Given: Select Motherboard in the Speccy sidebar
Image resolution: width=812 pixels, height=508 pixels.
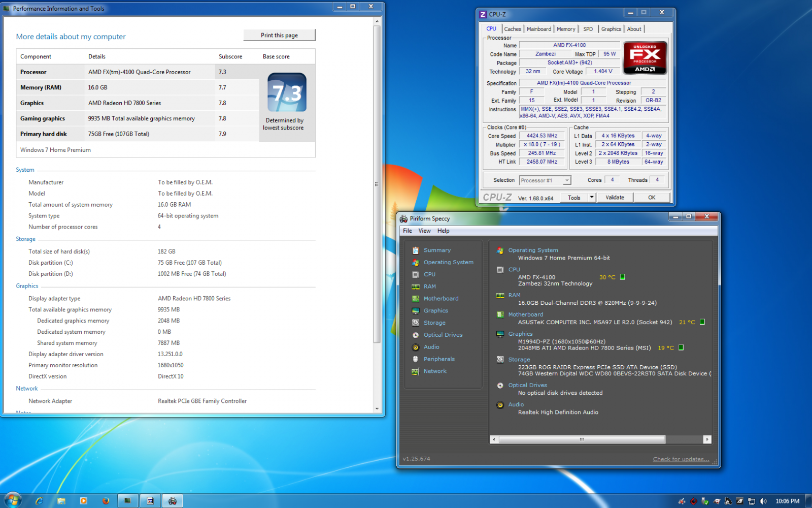Looking at the screenshot, I should [441, 299].
